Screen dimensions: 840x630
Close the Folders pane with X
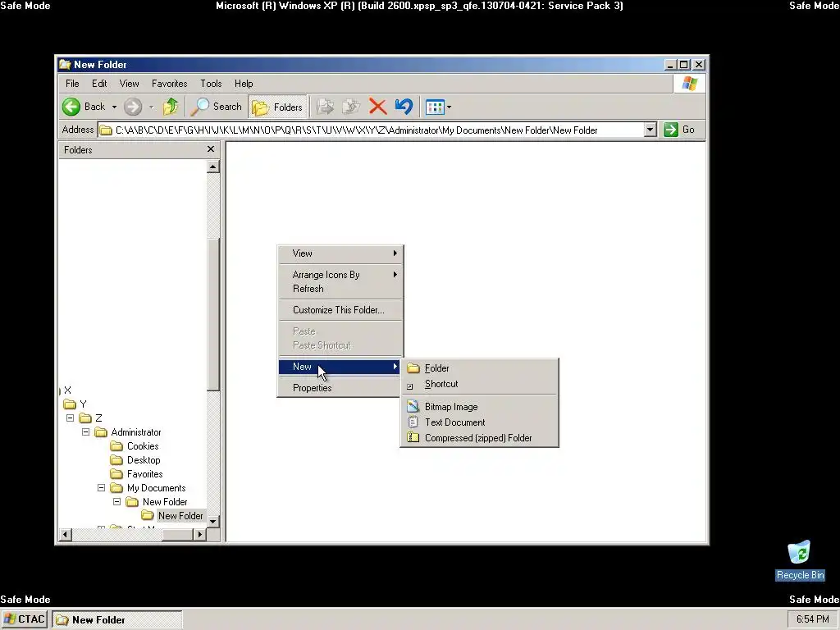point(211,149)
